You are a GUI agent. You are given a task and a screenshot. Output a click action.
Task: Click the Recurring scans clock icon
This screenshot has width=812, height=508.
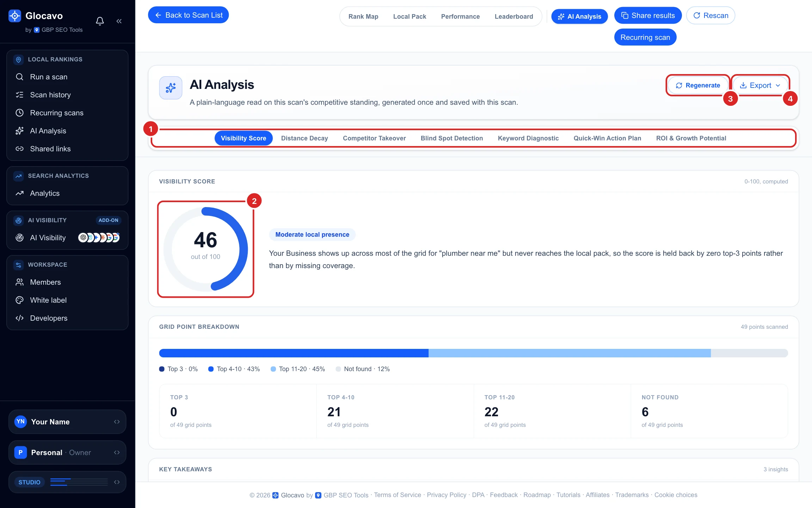pyautogui.click(x=20, y=113)
